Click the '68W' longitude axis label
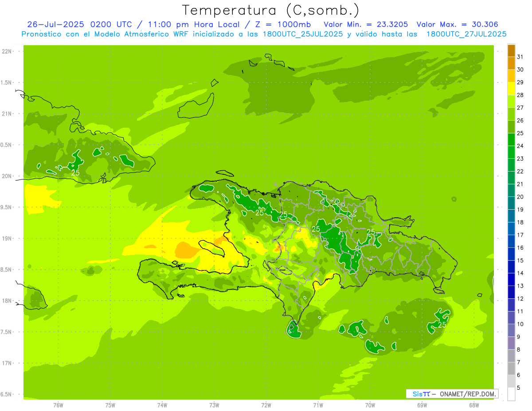This screenshot has height=411, width=532. coord(474,406)
